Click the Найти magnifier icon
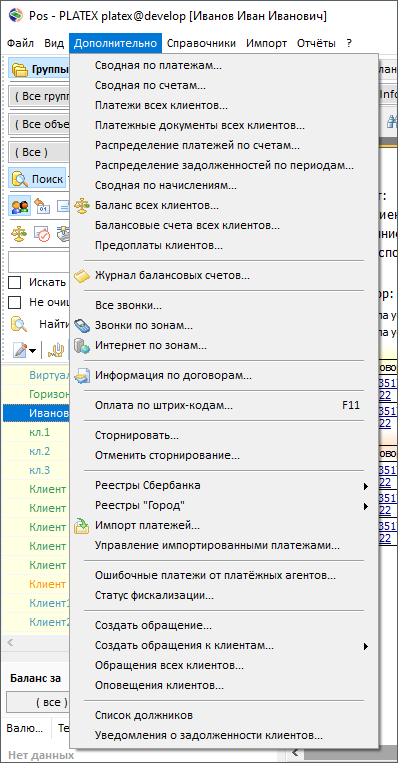The image size is (398, 763). 19,324
